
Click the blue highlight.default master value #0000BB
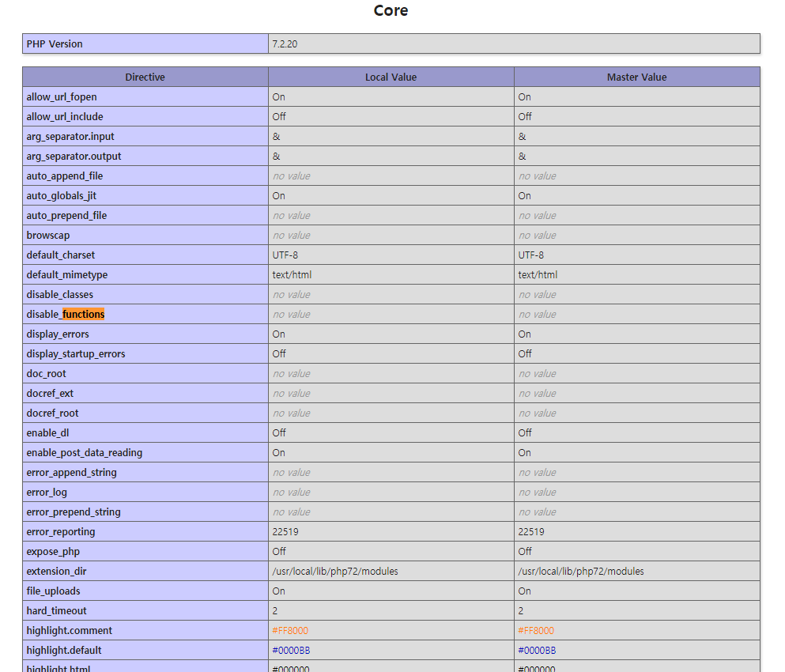537,651
